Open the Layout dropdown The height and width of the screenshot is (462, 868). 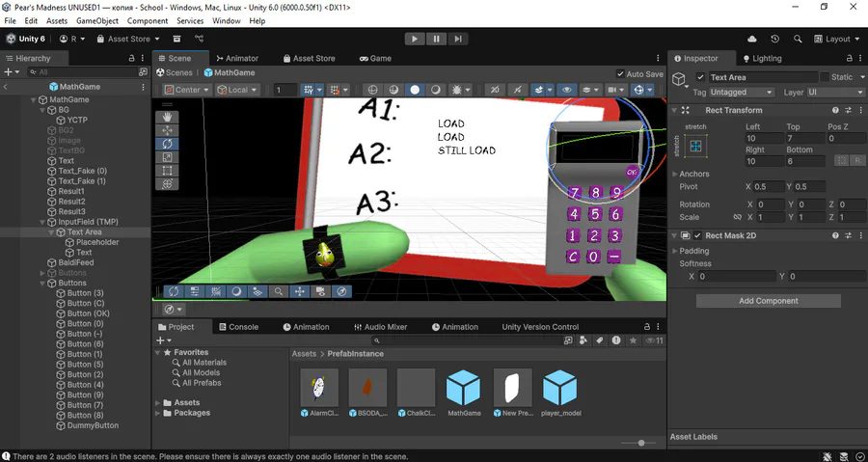(x=835, y=39)
